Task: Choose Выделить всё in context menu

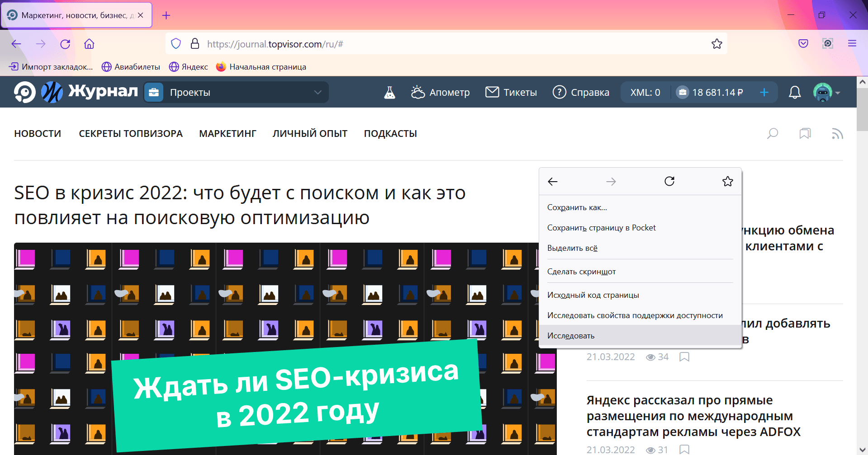Action: point(640,248)
